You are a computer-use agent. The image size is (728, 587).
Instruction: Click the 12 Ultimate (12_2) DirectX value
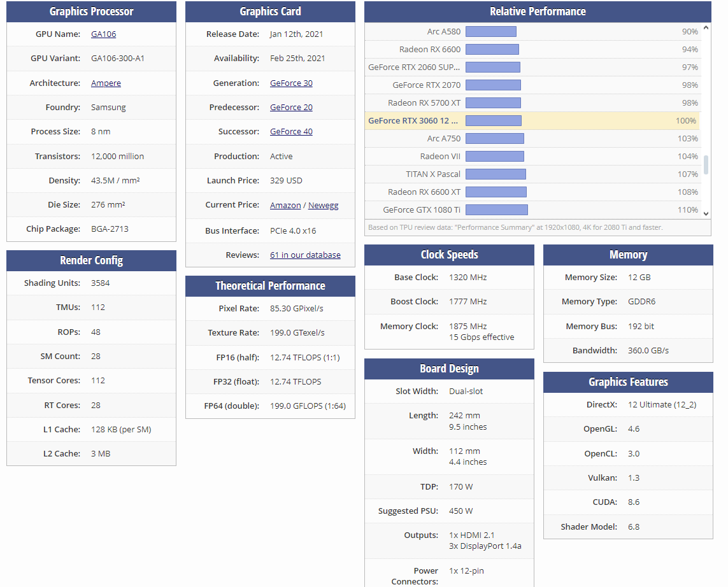point(662,405)
